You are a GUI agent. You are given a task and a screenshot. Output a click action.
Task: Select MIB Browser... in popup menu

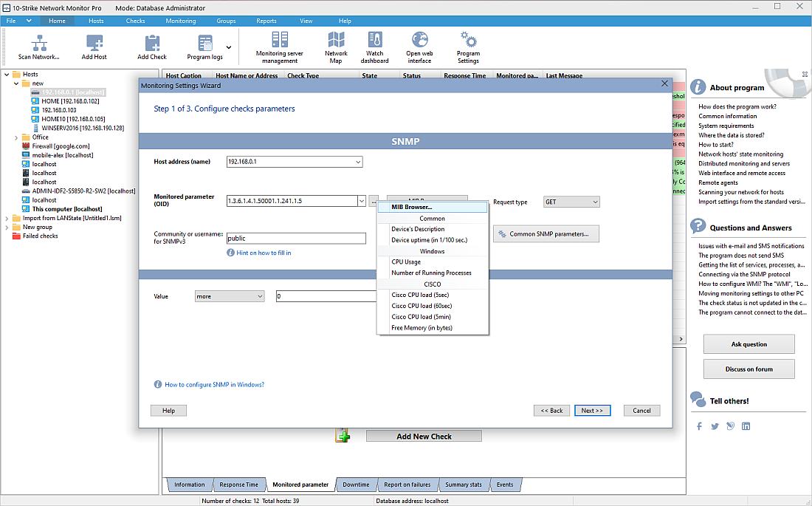[433, 207]
